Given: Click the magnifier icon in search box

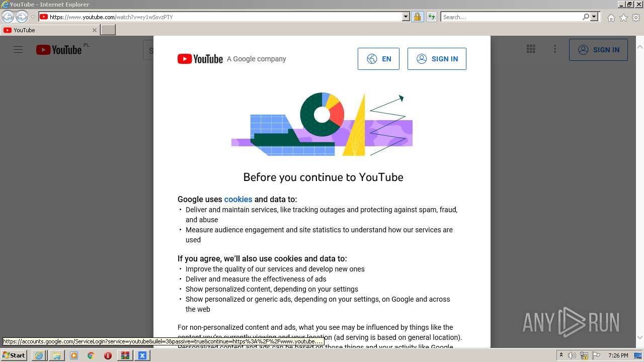Looking at the screenshot, I should [x=586, y=17].
